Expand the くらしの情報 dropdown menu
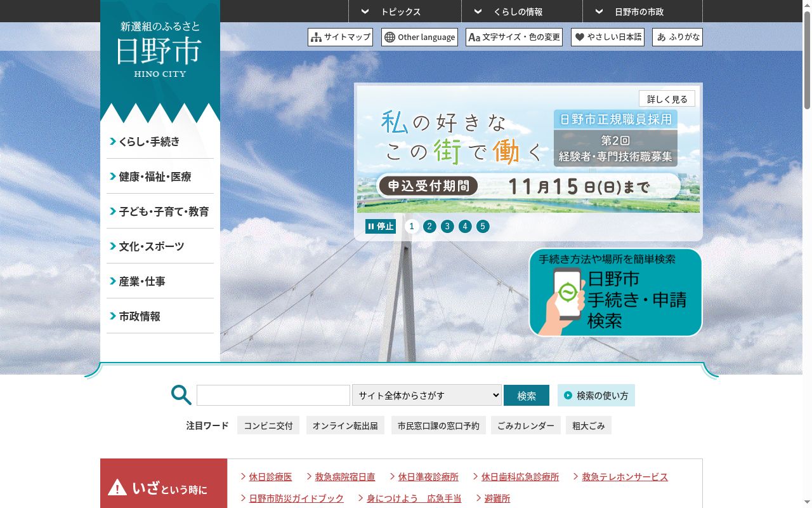Image resolution: width=812 pixels, height=508 pixels. 522,11
